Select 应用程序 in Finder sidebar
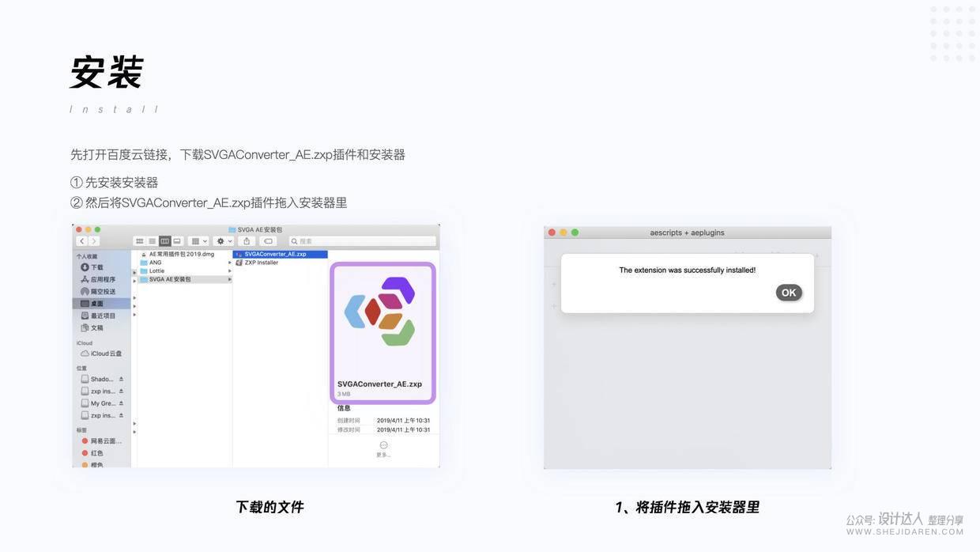Image resolution: width=980 pixels, height=552 pixels. 97,279
